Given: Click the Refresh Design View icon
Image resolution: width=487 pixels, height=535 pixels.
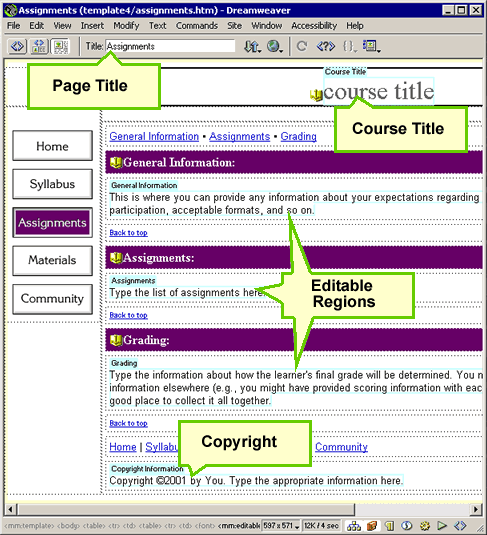Looking at the screenshot, I should point(302,46).
